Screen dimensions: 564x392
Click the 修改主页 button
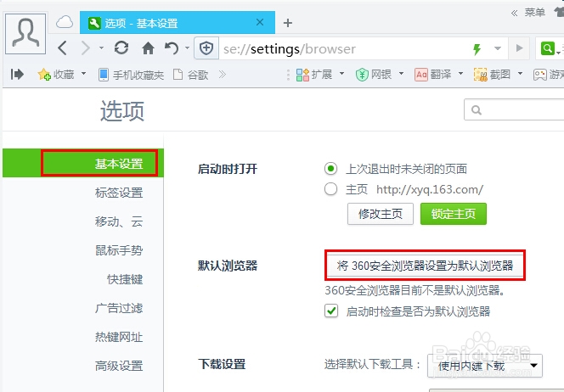381,214
